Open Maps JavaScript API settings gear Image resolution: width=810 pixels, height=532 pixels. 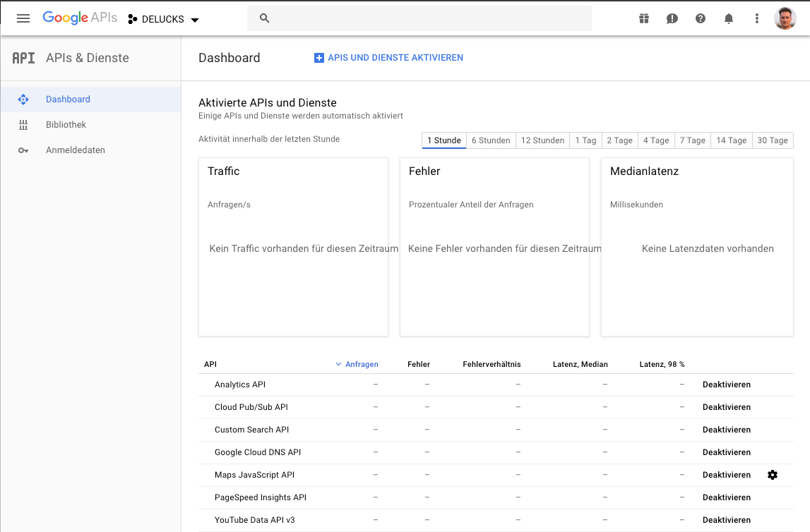pos(773,475)
